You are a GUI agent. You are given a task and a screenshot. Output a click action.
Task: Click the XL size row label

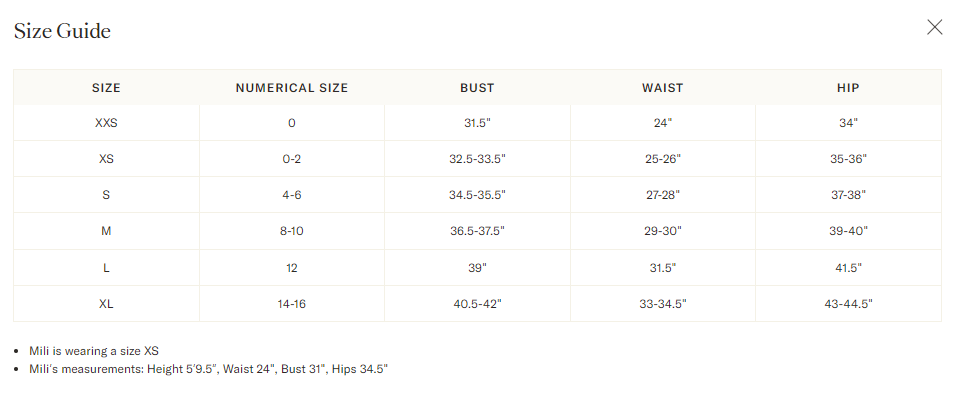[x=106, y=304]
